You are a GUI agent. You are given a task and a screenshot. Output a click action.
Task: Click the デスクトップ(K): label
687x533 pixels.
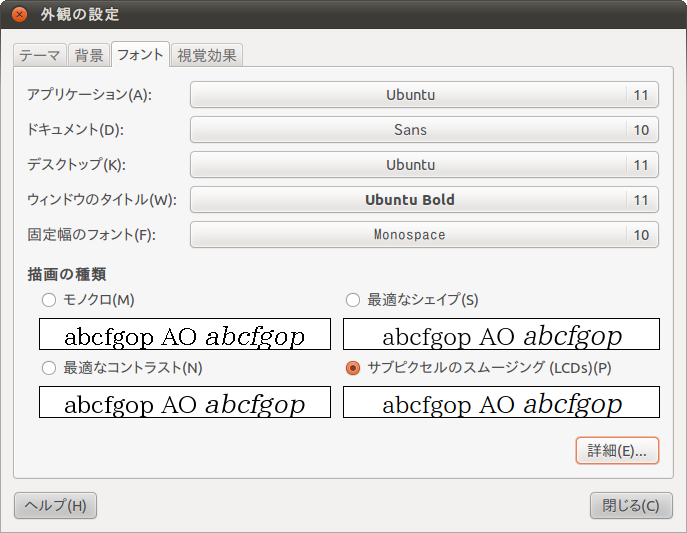click(76, 165)
